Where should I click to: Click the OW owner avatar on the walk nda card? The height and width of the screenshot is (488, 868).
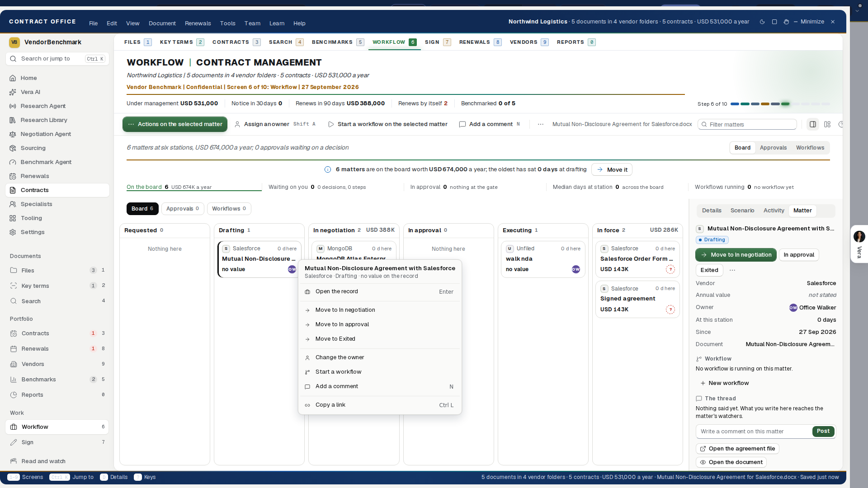click(x=576, y=269)
